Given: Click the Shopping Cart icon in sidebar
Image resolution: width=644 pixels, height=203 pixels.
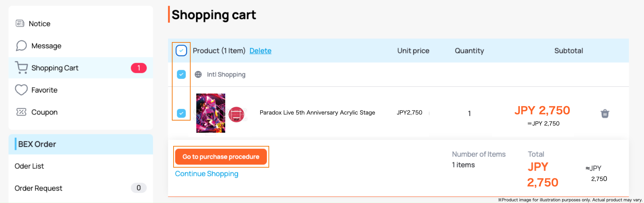Looking at the screenshot, I should (x=21, y=68).
